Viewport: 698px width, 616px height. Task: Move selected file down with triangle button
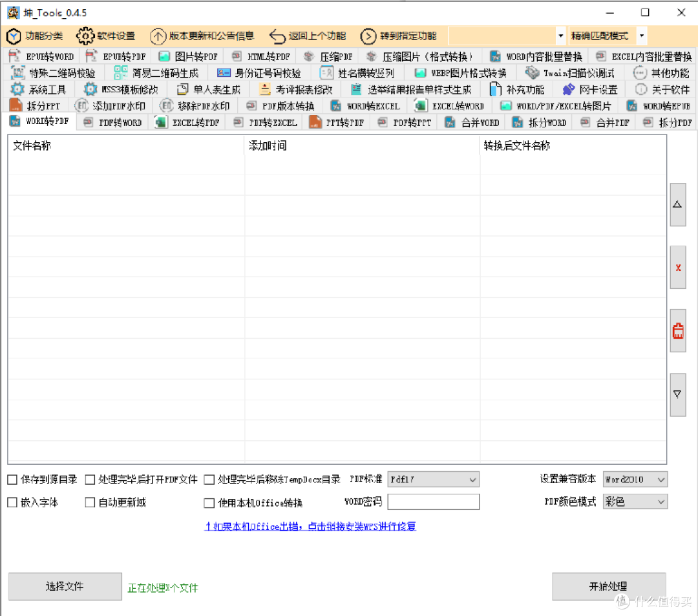677,394
